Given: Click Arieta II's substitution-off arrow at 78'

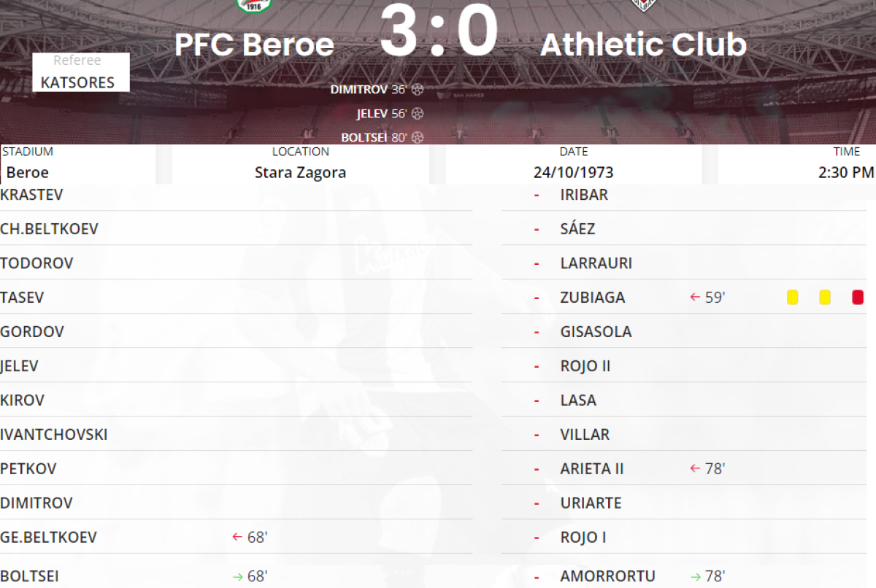Looking at the screenshot, I should 695,468.
